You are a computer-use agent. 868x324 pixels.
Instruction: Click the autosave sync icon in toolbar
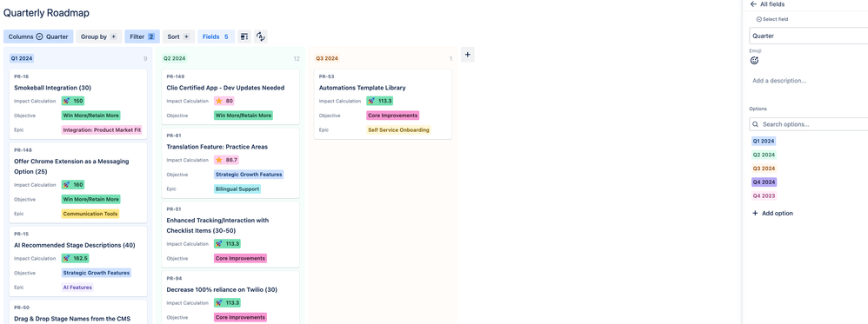tap(261, 36)
